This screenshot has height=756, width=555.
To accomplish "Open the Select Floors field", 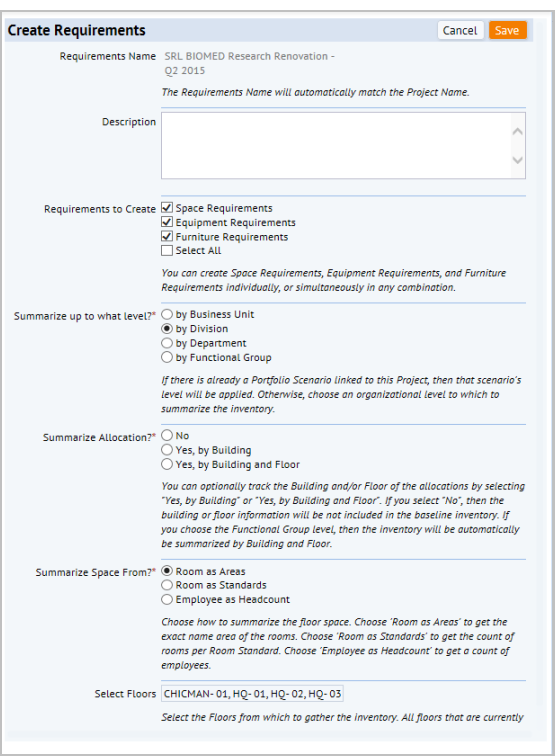I will coord(252,694).
